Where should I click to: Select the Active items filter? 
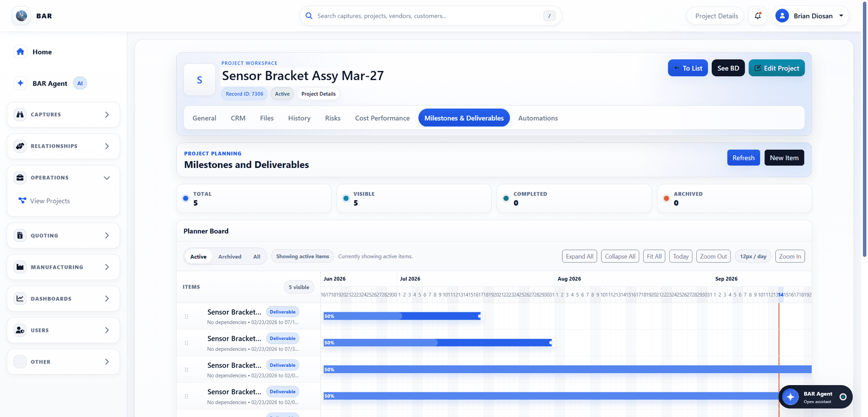tap(198, 256)
